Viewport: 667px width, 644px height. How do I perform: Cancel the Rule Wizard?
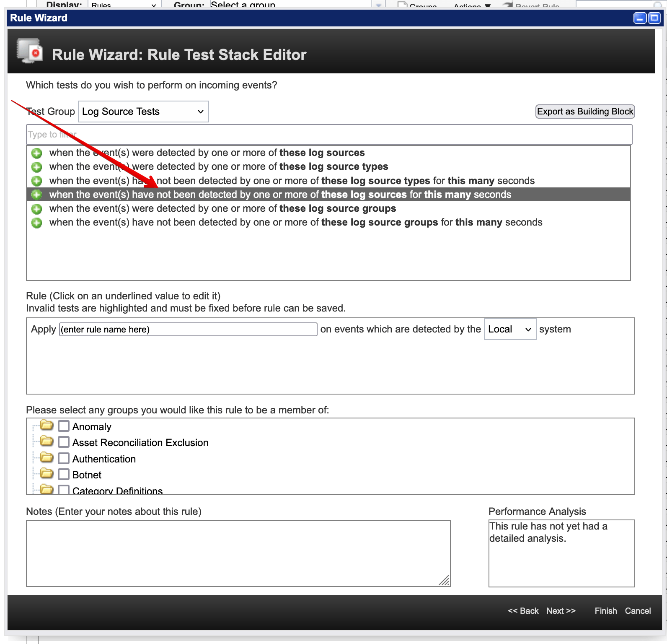tap(638, 611)
